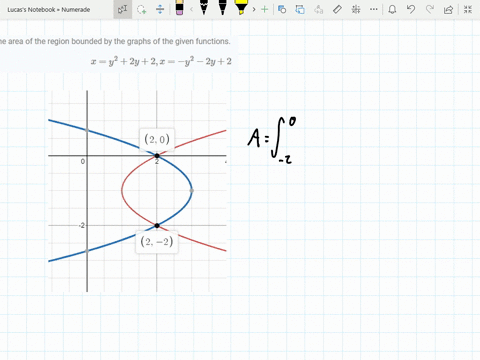Exit full screen mode
This screenshot has width=480, height=360.
(x=468, y=9)
